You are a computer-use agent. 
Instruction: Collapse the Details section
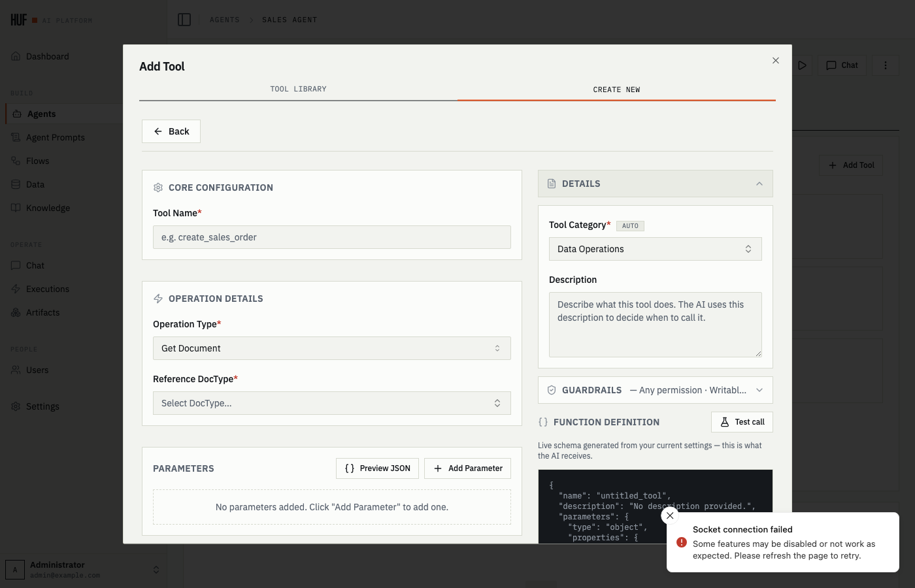pos(656,184)
